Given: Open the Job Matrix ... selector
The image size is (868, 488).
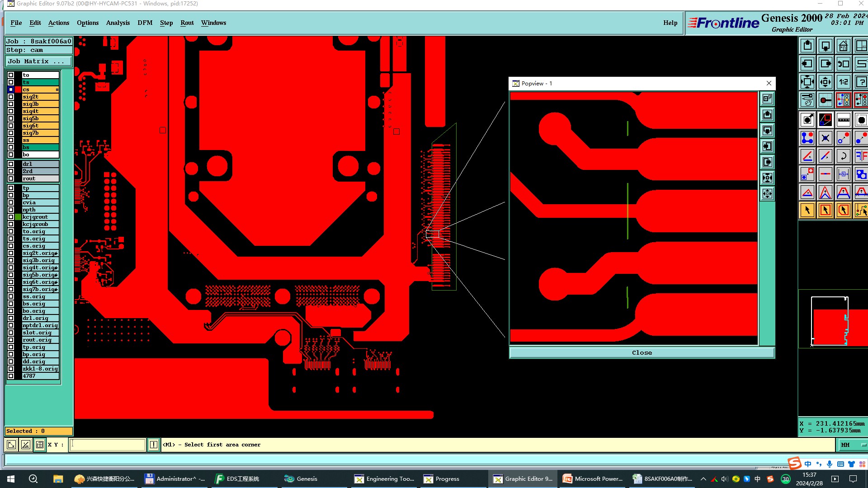Looking at the screenshot, I should (38, 61).
